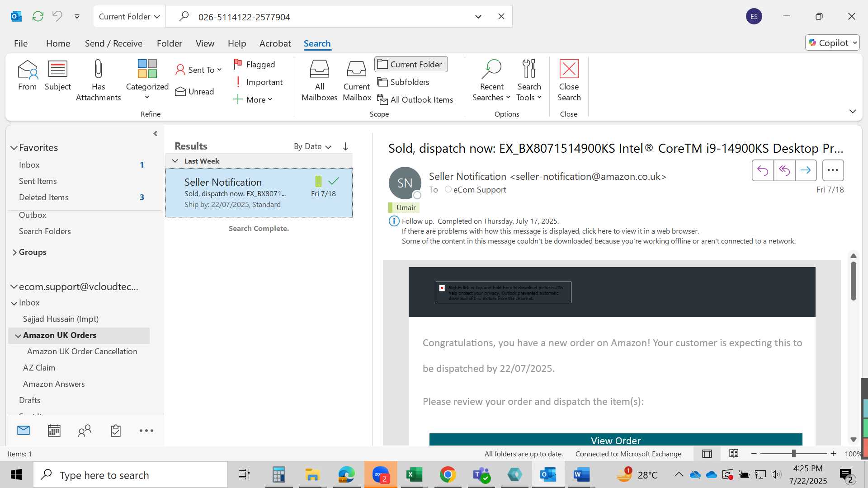Viewport: 868px width, 488px height.
Task: Switch to Calendar view icon
Action: (54, 431)
